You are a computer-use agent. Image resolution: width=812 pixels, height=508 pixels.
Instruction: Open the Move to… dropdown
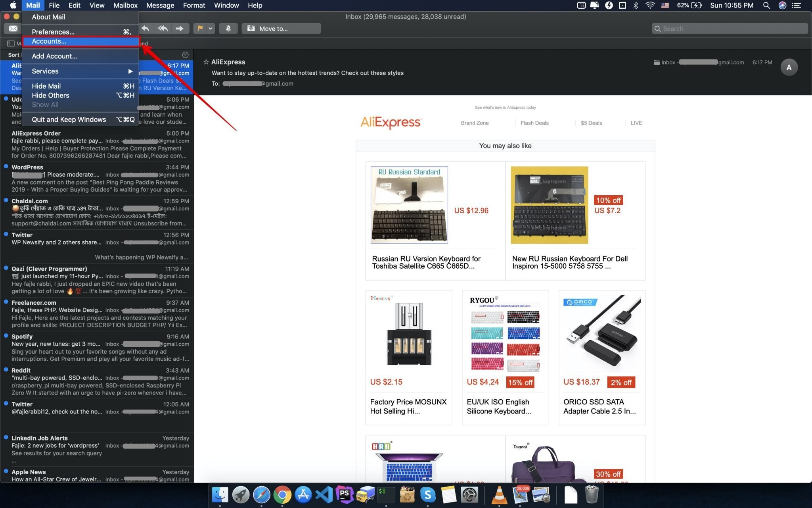(281, 29)
